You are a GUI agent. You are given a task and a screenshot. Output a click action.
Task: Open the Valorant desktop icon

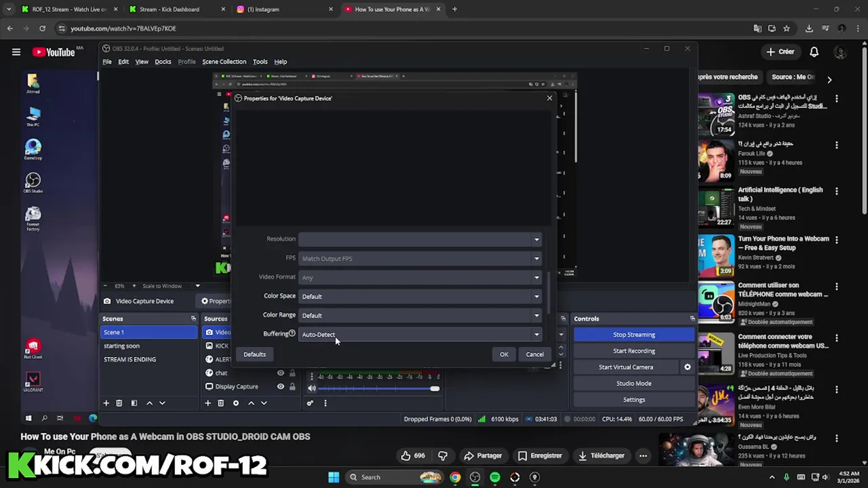pyautogui.click(x=33, y=382)
